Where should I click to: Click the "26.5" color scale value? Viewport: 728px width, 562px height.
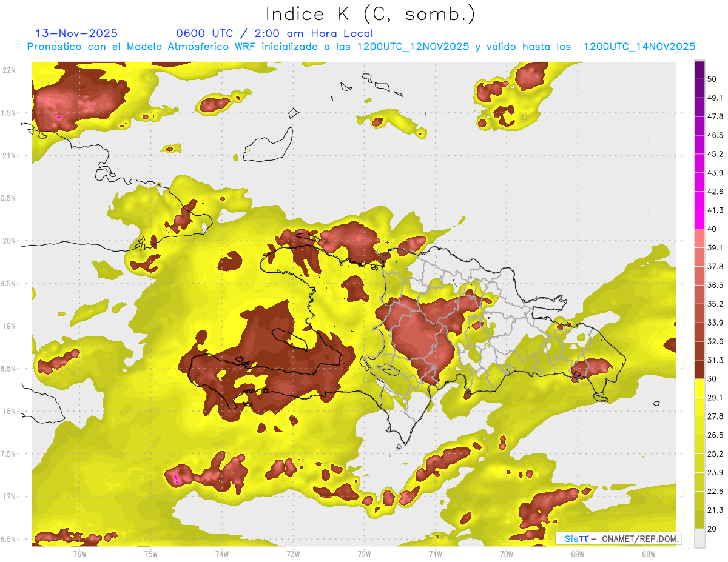[x=715, y=435]
